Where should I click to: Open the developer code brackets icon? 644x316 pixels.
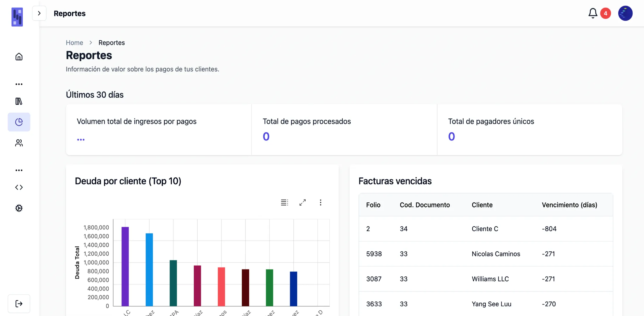pyautogui.click(x=19, y=187)
